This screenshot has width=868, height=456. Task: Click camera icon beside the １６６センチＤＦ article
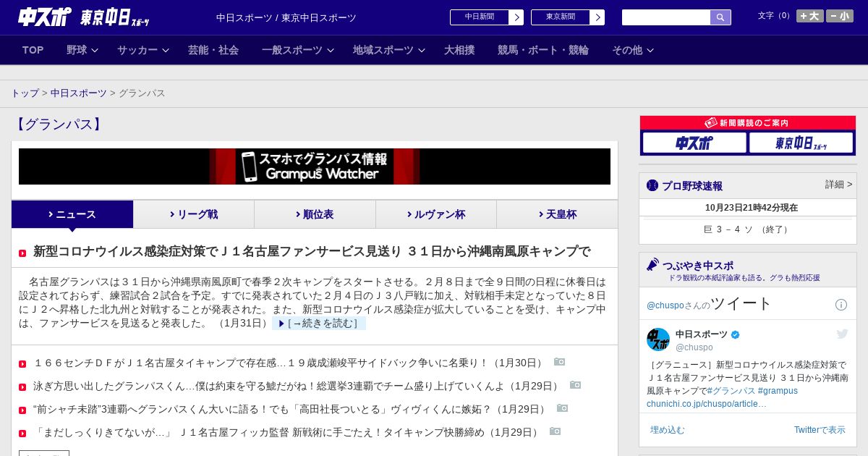coord(559,362)
